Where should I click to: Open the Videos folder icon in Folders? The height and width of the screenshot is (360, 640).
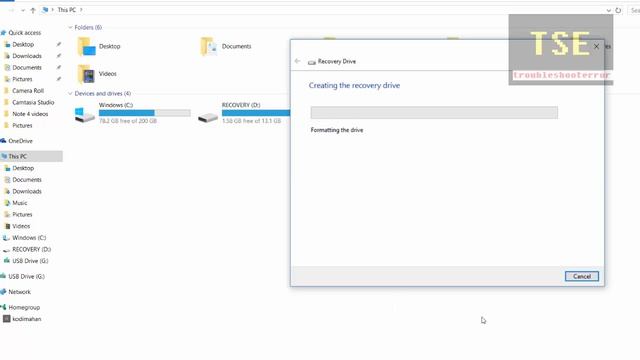click(x=86, y=74)
